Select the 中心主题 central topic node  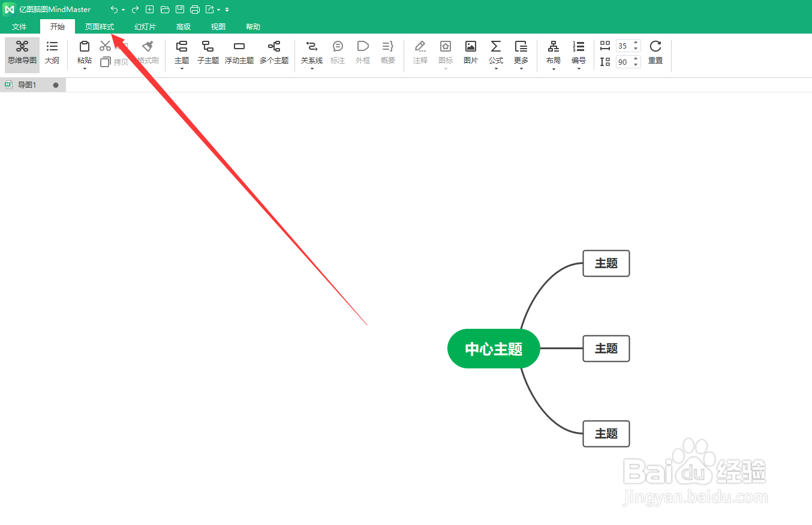[x=494, y=349]
